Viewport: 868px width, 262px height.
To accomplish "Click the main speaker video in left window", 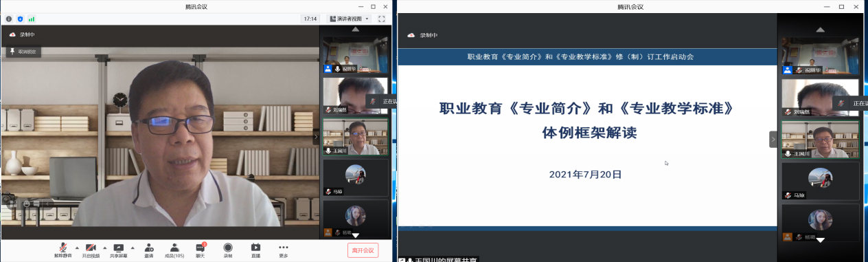I will pyautogui.click(x=160, y=137).
